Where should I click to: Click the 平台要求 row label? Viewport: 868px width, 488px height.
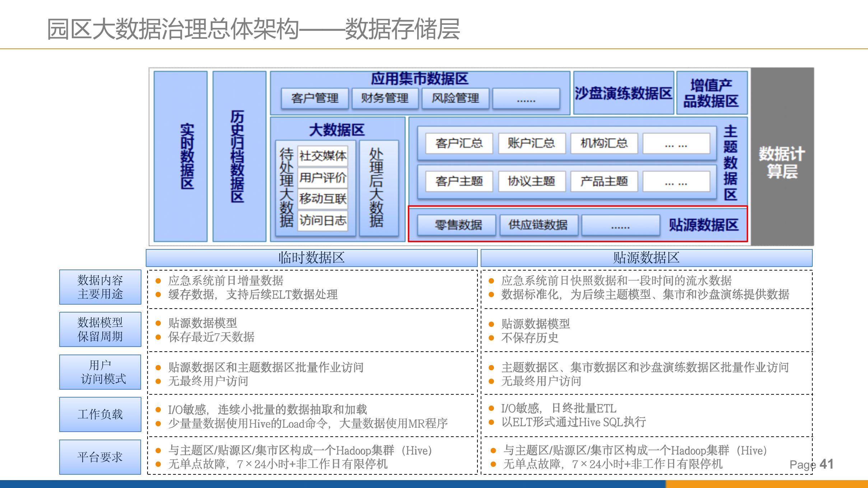[x=100, y=457]
